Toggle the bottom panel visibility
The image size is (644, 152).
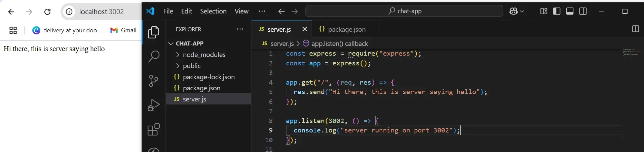click(x=570, y=11)
